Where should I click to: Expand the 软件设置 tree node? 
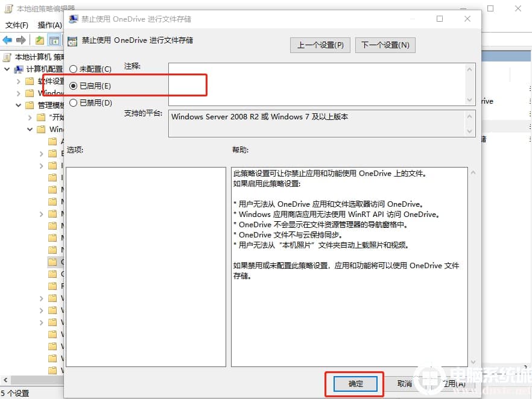click(18, 81)
